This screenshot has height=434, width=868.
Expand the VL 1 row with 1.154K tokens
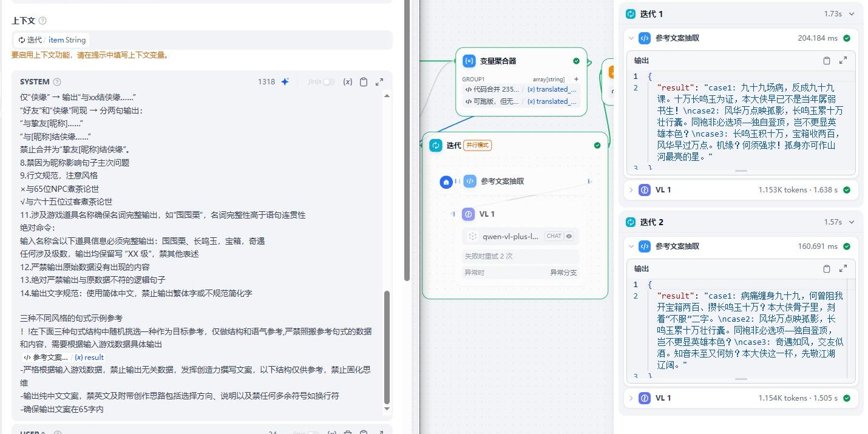coord(631,398)
